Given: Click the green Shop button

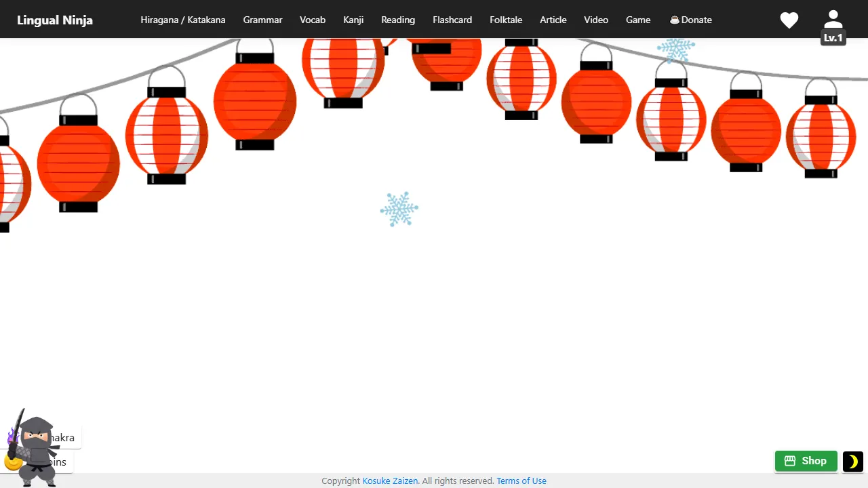Looking at the screenshot, I should point(806,461).
